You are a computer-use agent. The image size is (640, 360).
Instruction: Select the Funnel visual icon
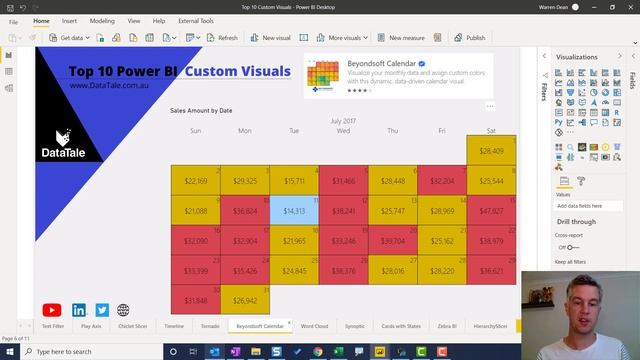click(570, 93)
